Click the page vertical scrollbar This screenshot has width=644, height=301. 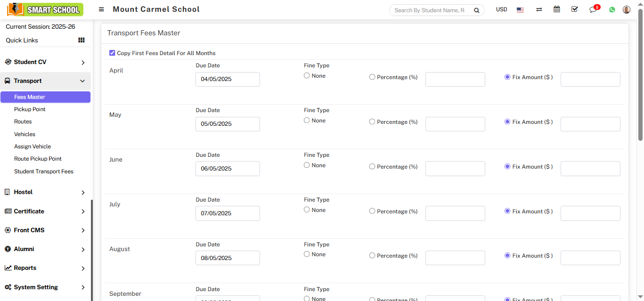[x=640, y=75]
